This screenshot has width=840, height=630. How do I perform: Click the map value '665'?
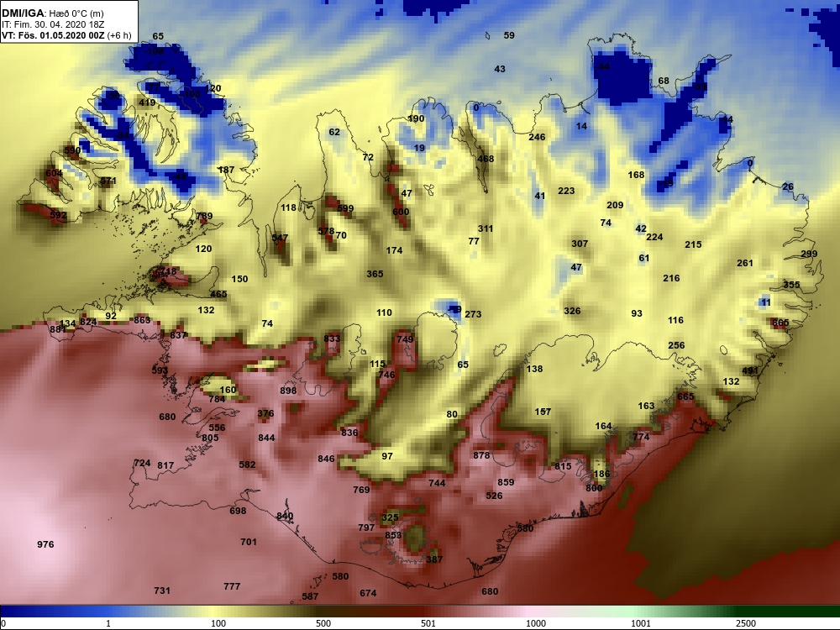685,396
